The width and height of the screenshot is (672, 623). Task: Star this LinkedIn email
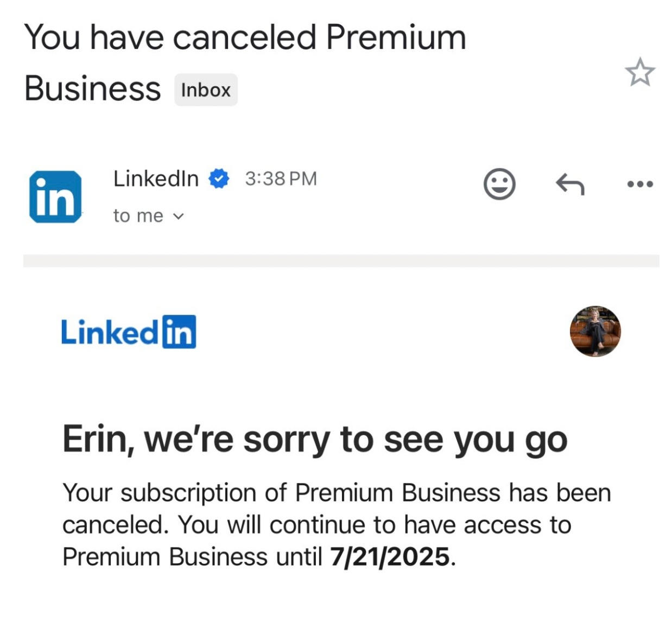[639, 73]
